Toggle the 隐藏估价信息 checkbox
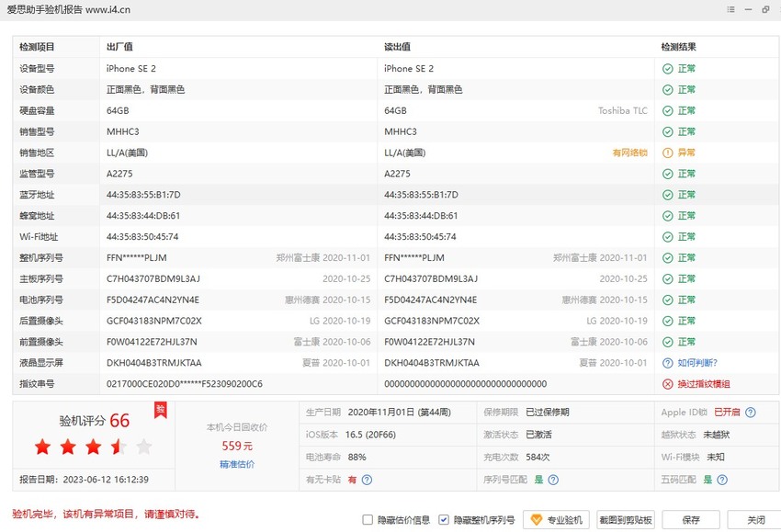781x532 pixels. 368,519
